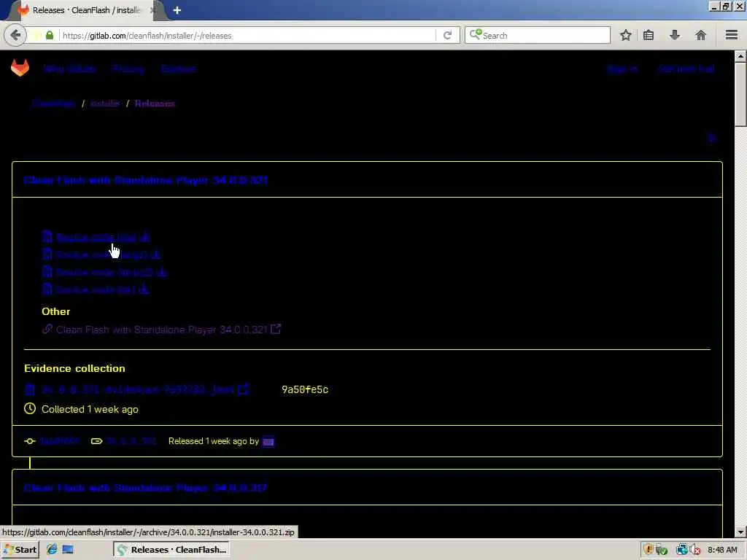Download Source code (tar.gz) link

(101, 254)
